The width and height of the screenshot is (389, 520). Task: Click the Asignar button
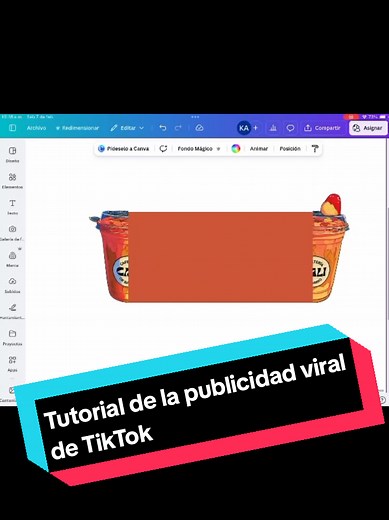point(368,128)
